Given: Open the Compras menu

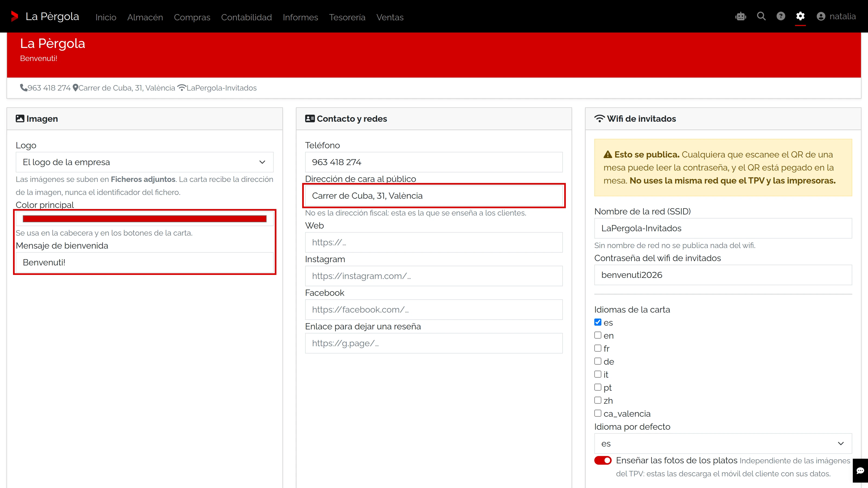Looking at the screenshot, I should (192, 17).
